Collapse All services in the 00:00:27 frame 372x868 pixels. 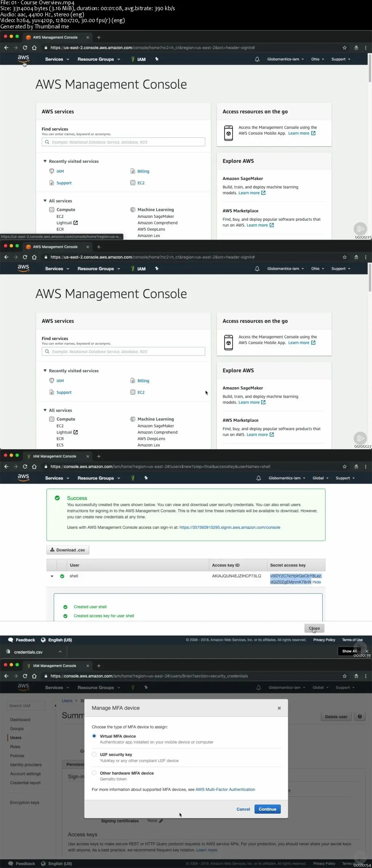45,410
